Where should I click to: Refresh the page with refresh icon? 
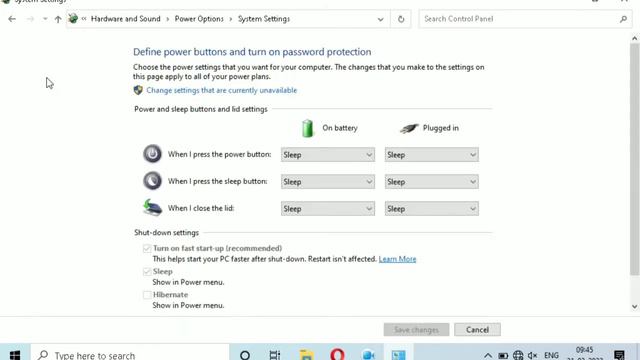coord(401,19)
